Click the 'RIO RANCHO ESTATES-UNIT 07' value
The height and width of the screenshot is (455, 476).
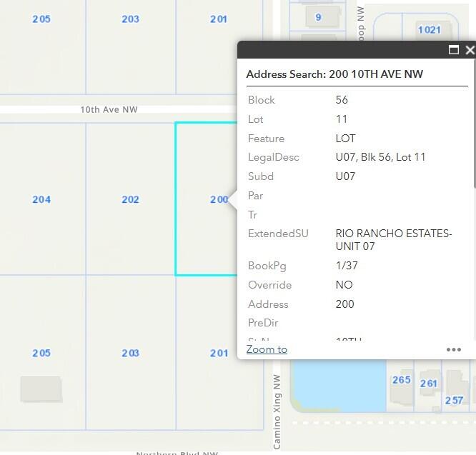click(393, 240)
